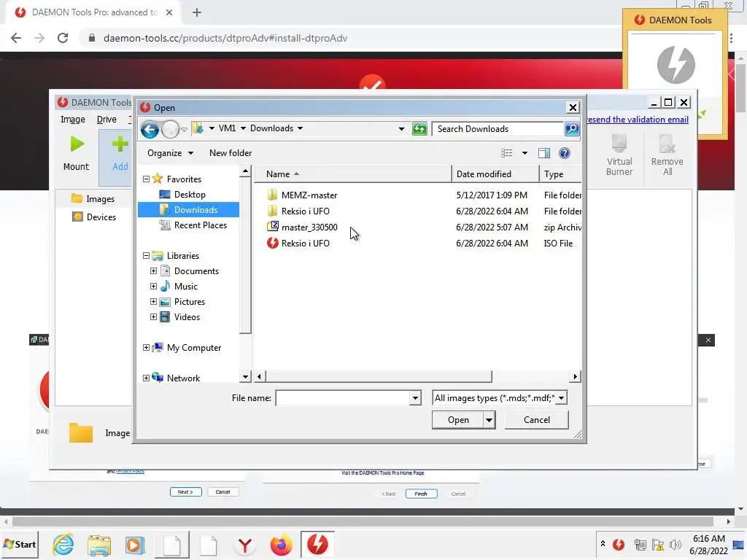
Task: Expand the Network node
Action: (146, 378)
